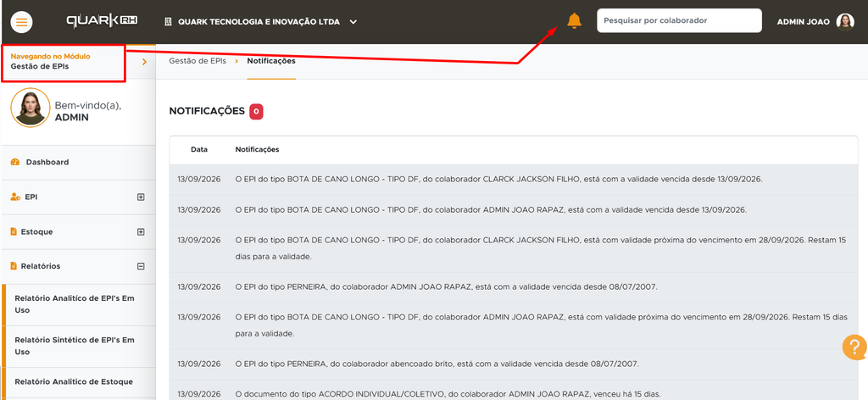The width and height of the screenshot is (868, 400).
Task: Open the notifications bell icon
Action: (575, 21)
